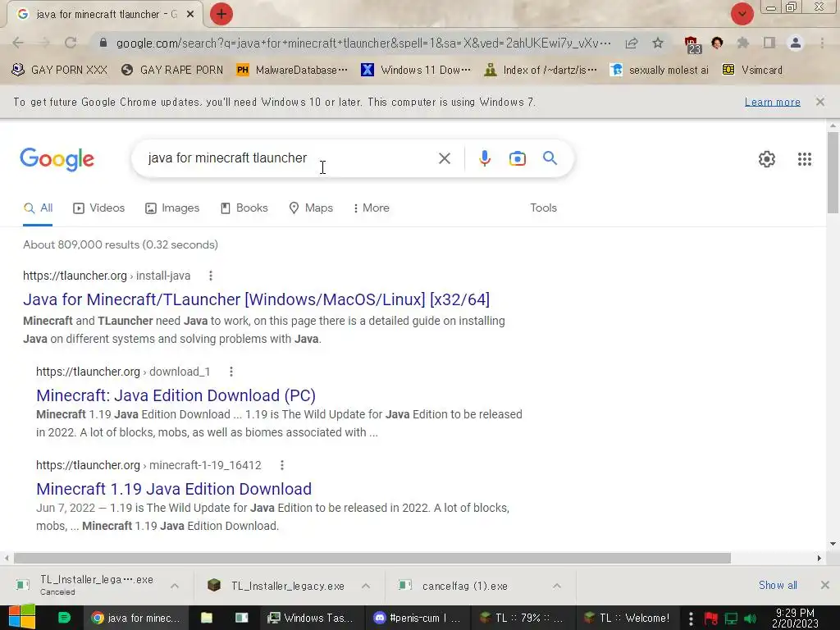Open three-dot menu for minecraft-1-19_16412 result
Image resolution: width=840 pixels, height=630 pixels.
point(282,465)
